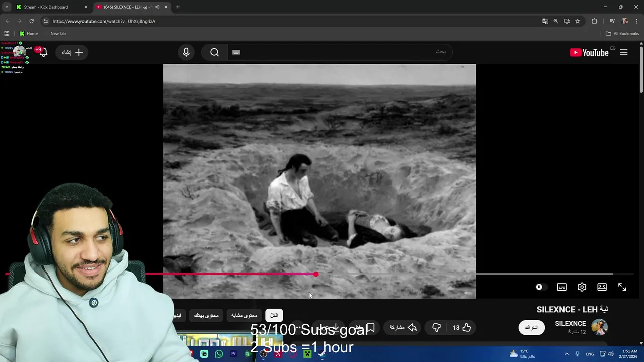Click the magnifier search button
This screenshot has width=644, height=362.
pos(215,52)
